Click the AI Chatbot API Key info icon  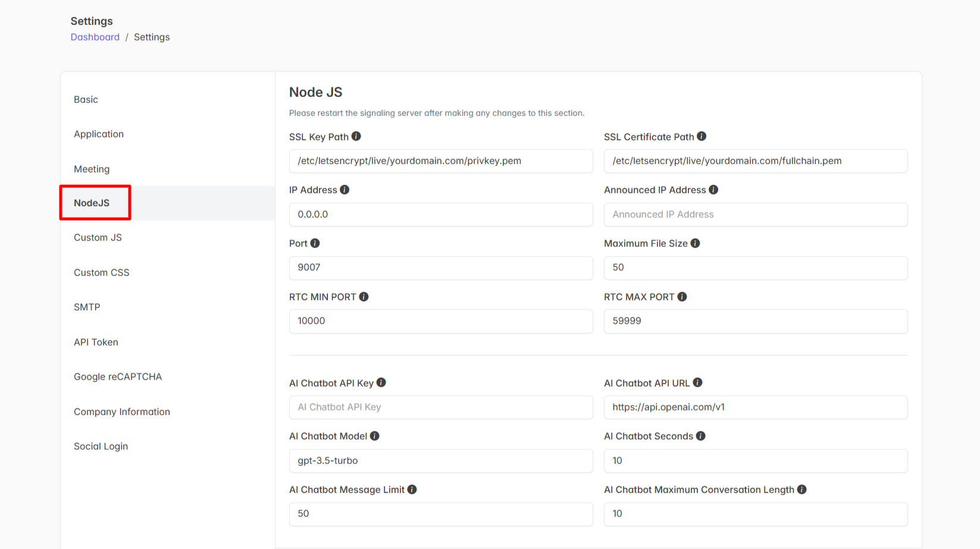pyautogui.click(x=381, y=382)
